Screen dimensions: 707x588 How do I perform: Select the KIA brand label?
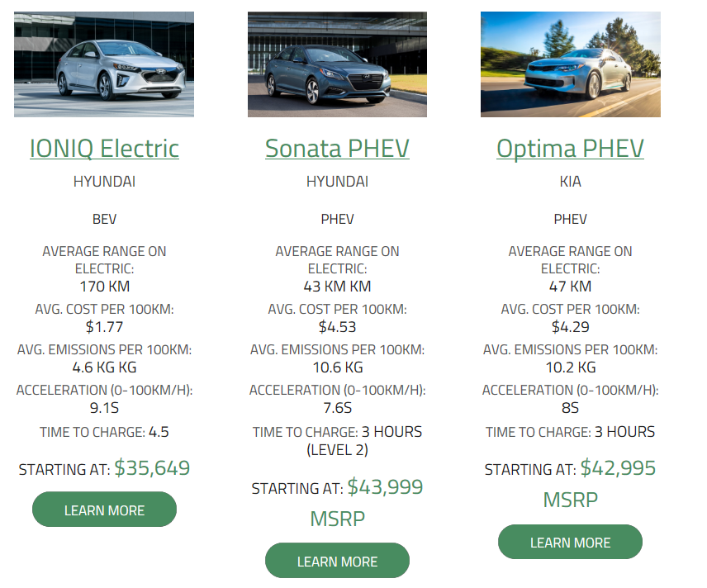571,182
